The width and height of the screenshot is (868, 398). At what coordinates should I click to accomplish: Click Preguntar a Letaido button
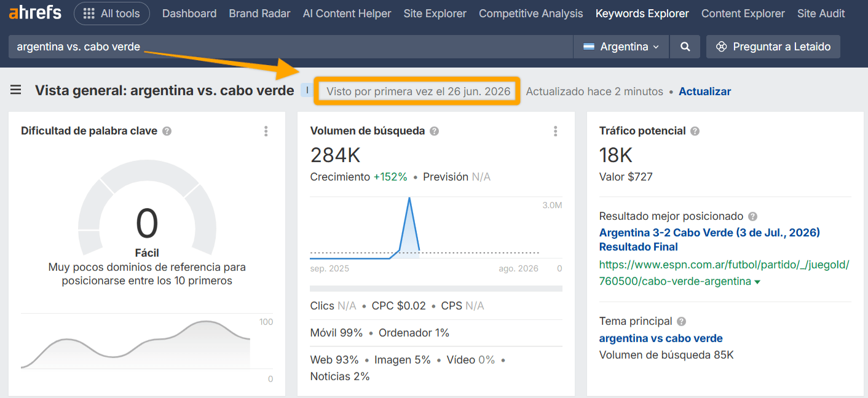[773, 47]
